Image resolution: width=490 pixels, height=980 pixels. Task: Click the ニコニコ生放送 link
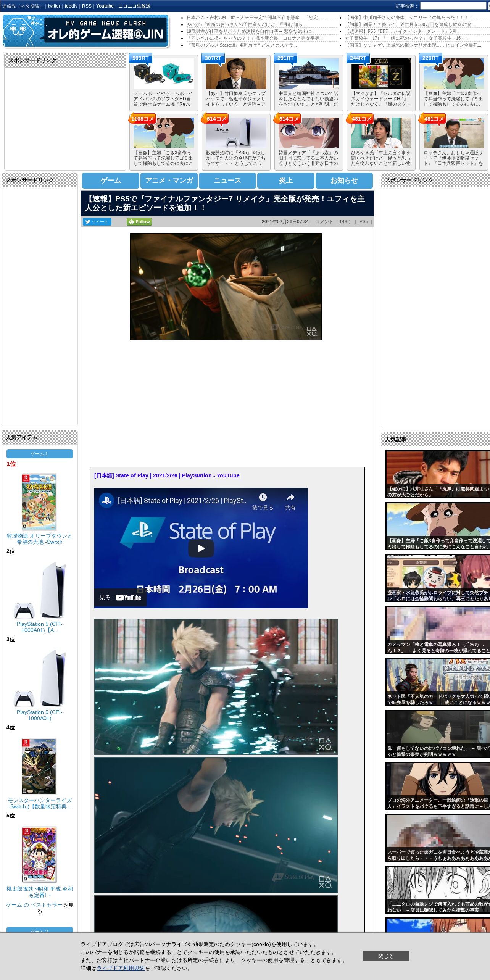134,6
